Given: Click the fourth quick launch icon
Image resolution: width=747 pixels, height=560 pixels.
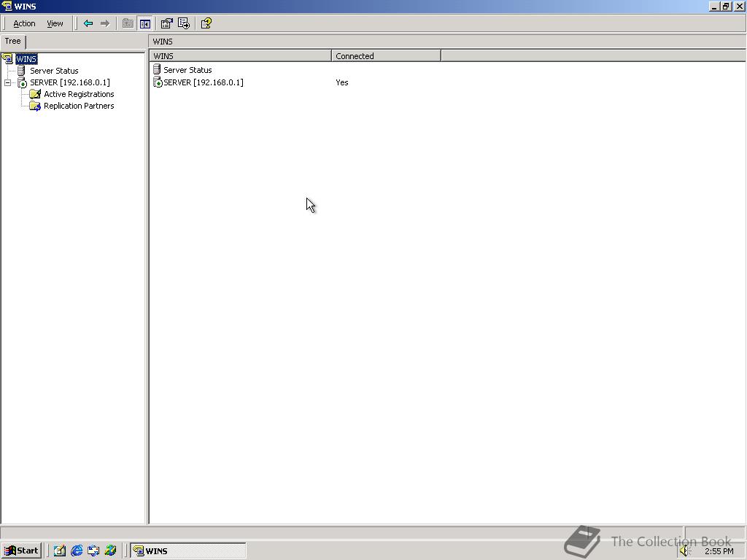Looking at the screenshot, I should 111,551.
